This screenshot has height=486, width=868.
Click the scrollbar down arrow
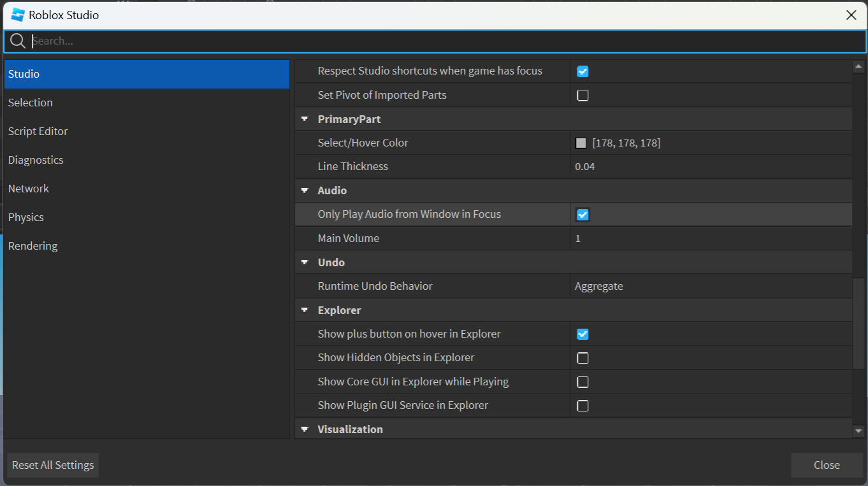[859, 431]
